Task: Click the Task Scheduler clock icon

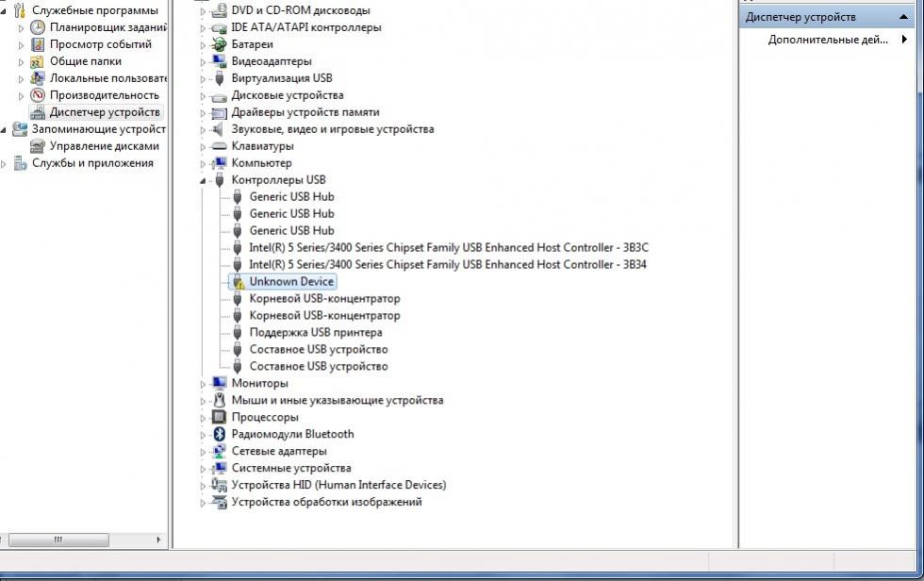Action: pyautogui.click(x=38, y=27)
